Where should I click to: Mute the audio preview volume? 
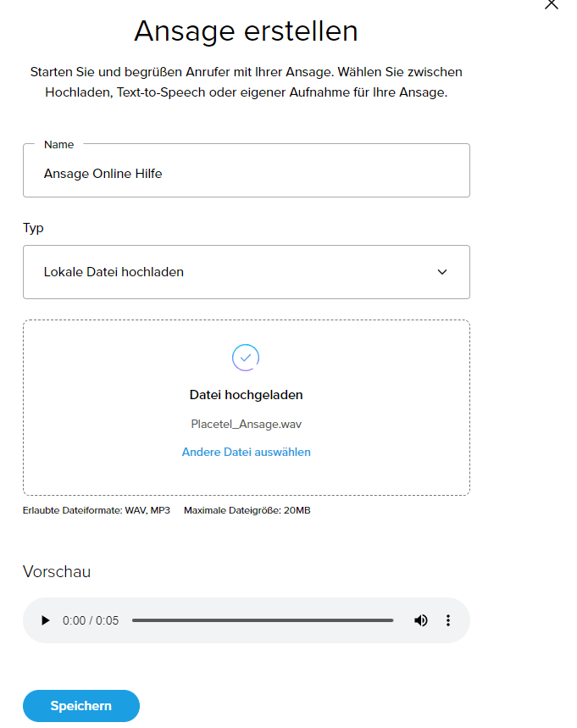(x=421, y=620)
